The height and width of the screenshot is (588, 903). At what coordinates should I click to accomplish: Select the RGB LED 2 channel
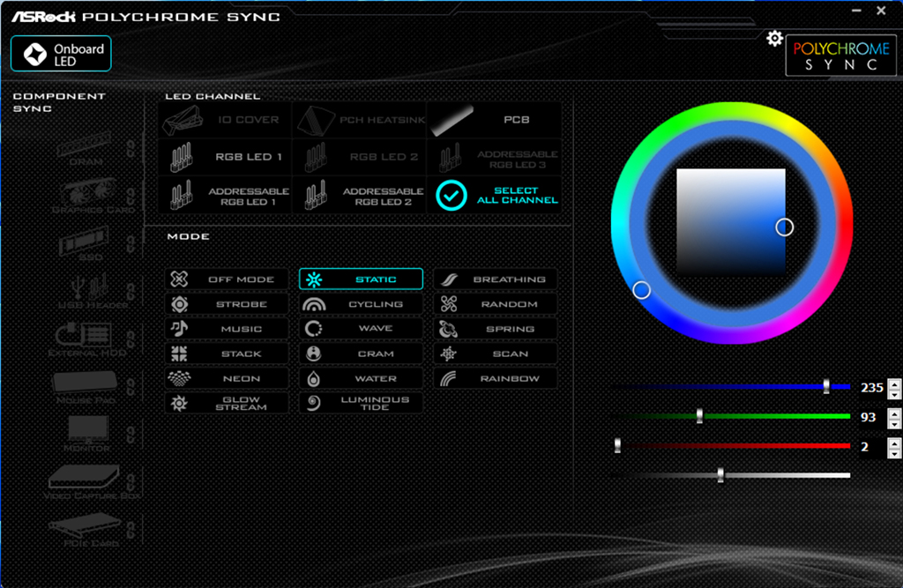pos(360,157)
